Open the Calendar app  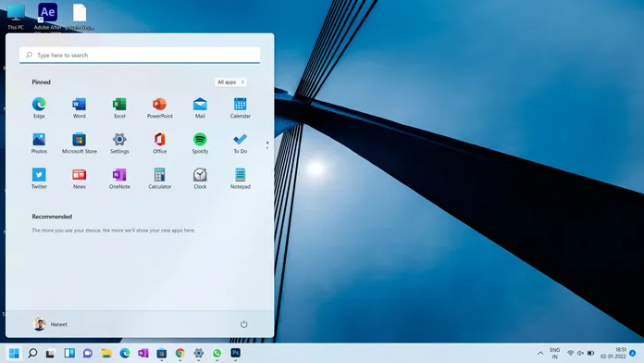241,108
